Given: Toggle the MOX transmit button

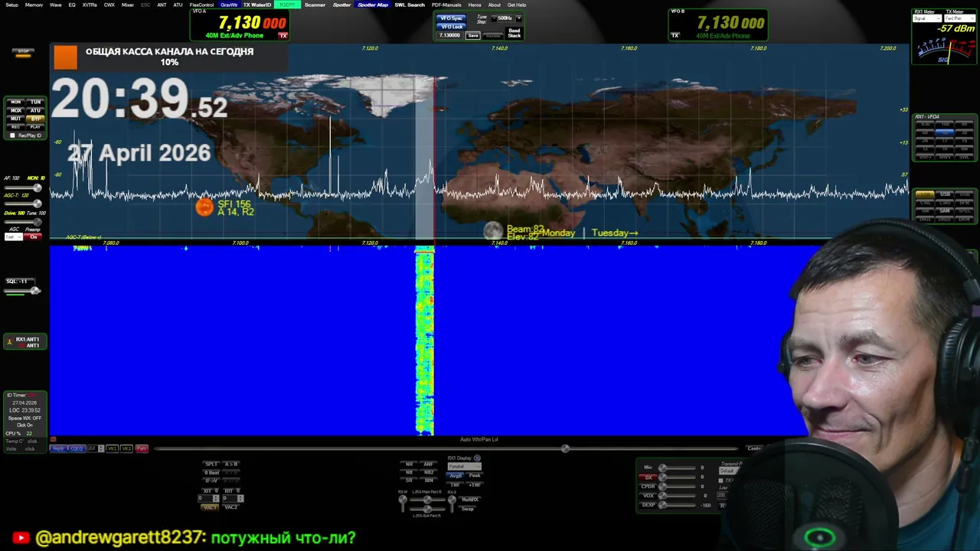Looking at the screenshot, I should 15,110.
